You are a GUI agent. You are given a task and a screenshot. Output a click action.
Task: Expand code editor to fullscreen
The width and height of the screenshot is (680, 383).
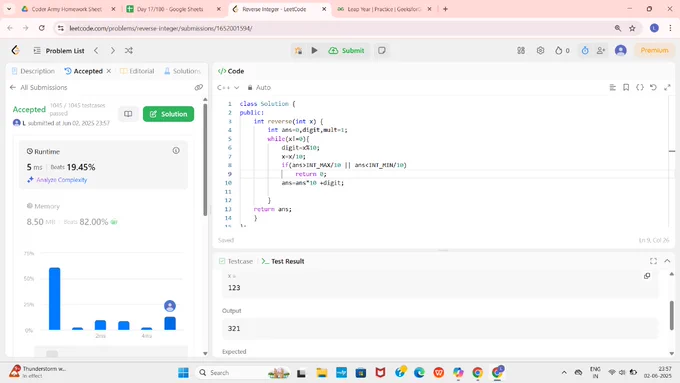click(667, 88)
